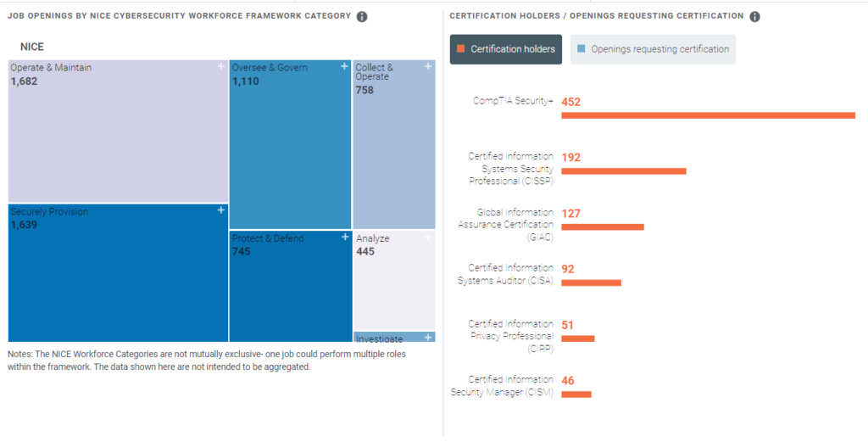Select the Investigate treemap tile
The height and width of the screenshot is (442, 868).
394,337
